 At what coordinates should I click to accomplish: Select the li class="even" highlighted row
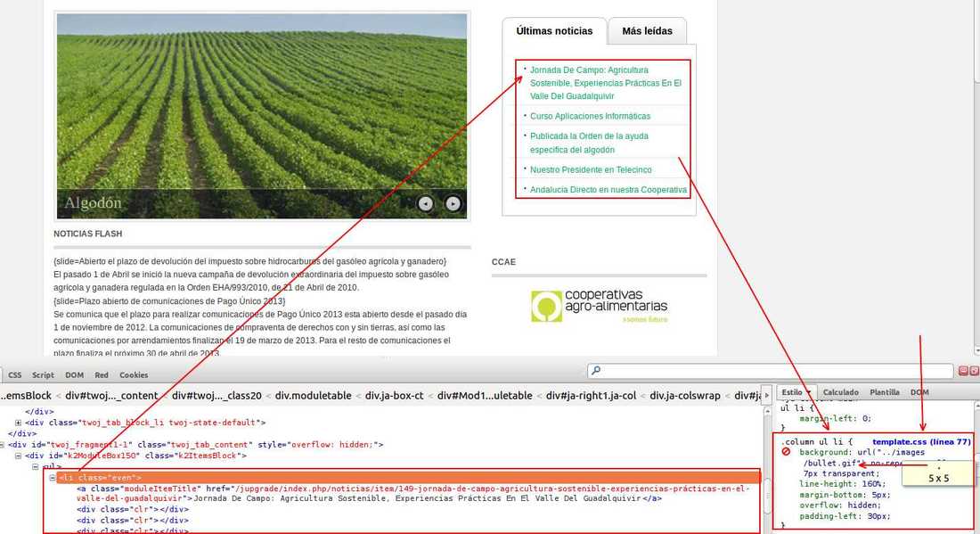coord(408,478)
